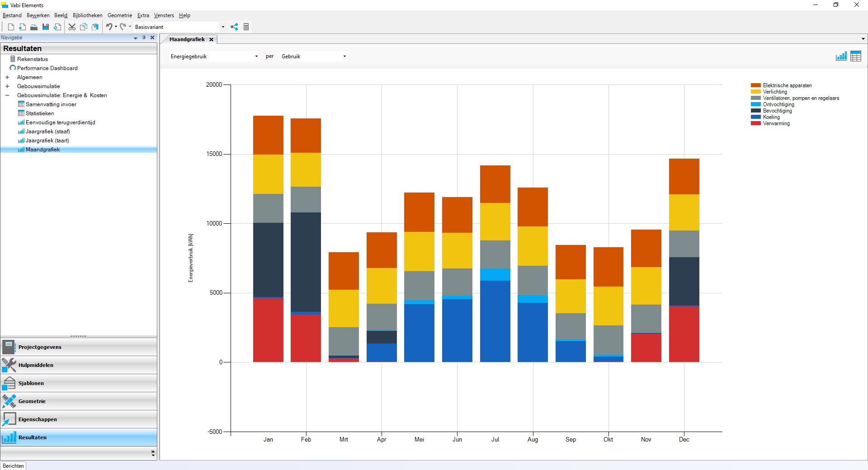Click the Koeling legend color swatch
Screen dimensions: 868x470
click(x=755, y=117)
